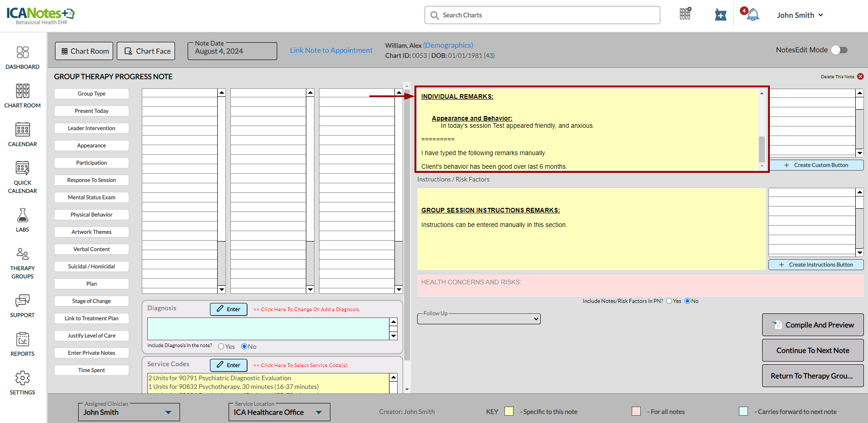Go to Therapy Groups in sidebar

pos(22,254)
